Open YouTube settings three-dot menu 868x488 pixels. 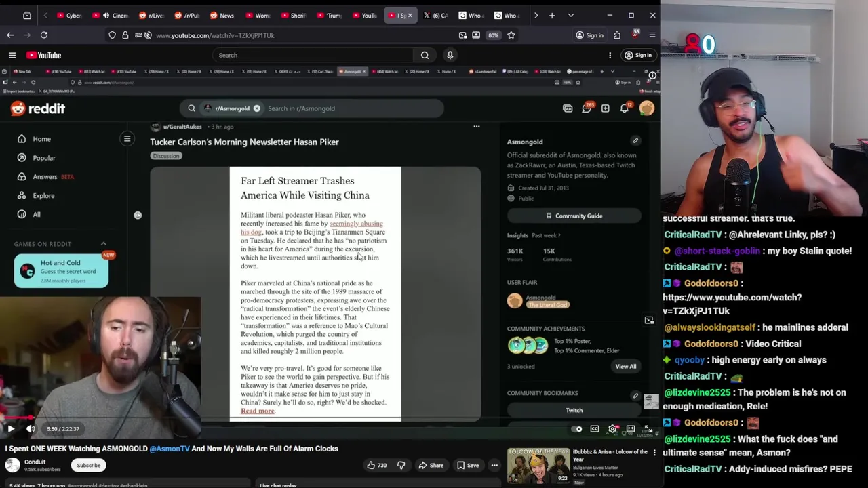tap(610, 55)
